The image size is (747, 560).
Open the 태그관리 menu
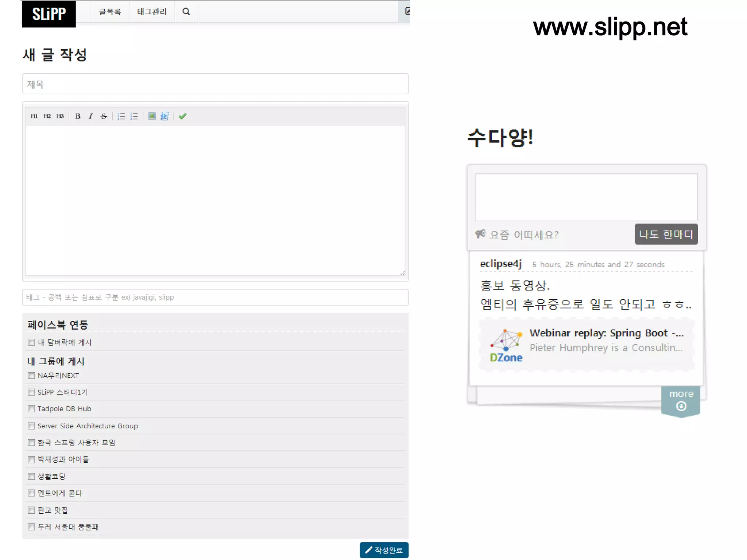coord(152,12)
